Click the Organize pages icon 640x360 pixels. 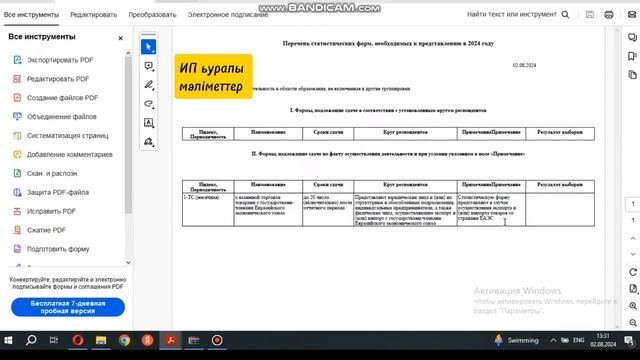point(17,136)
